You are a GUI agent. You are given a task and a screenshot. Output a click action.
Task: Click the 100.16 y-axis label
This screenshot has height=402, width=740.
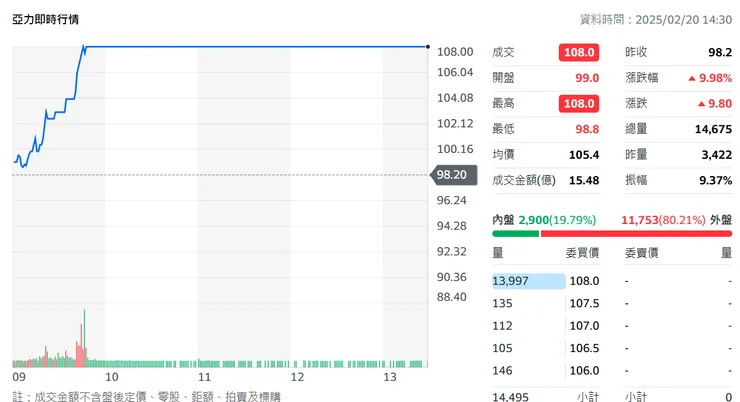[x=455, y=149]
